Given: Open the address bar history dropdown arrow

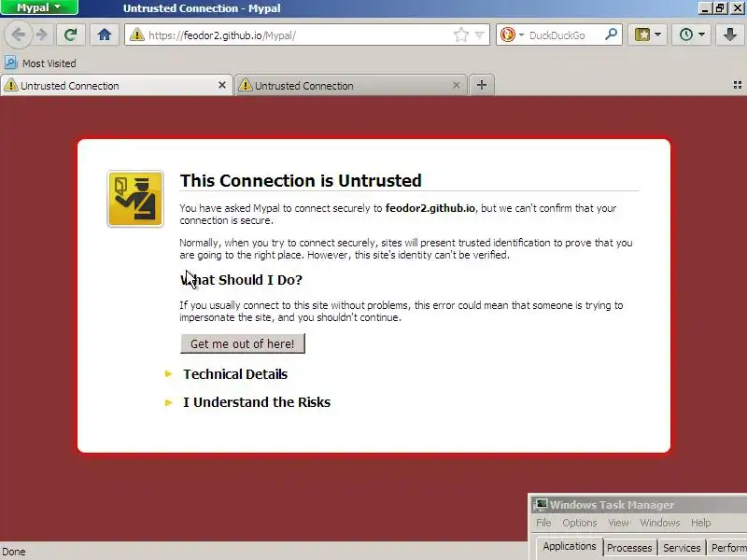Looking at the screenshot, I should click(x=480, y=35).
